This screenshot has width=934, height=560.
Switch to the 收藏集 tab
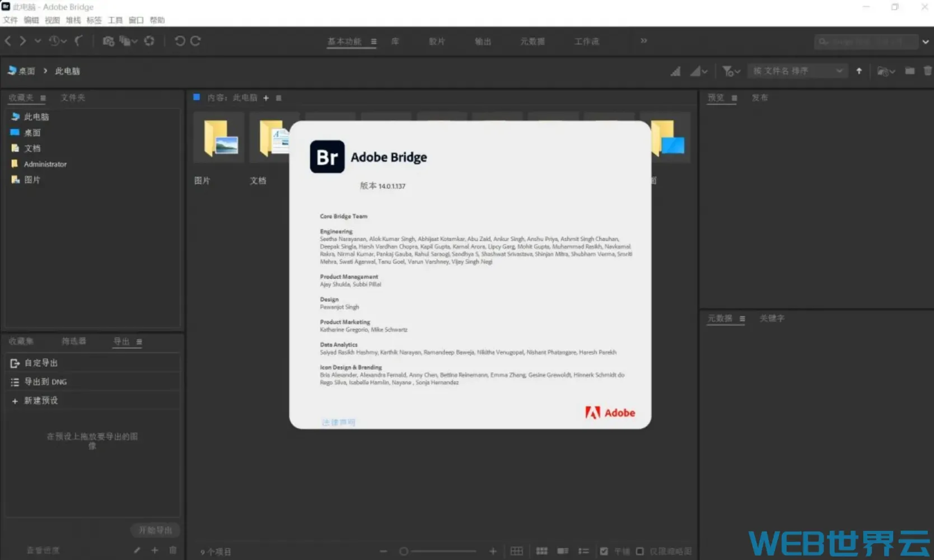[21, 341]
